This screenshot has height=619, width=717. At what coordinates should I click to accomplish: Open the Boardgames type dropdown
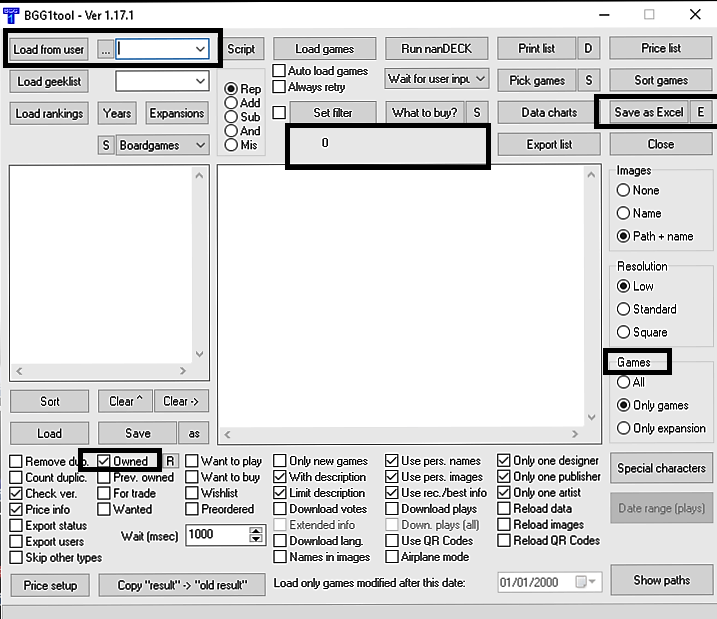point(200,145)
